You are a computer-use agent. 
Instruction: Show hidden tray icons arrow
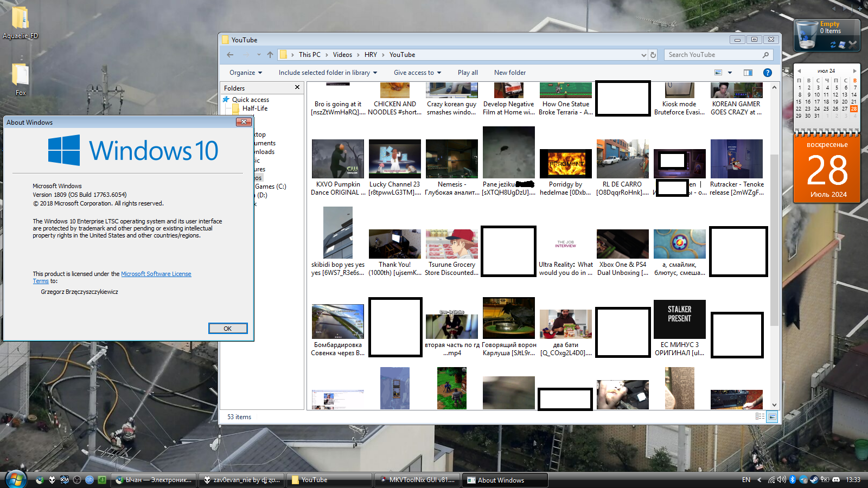(759, 480)
